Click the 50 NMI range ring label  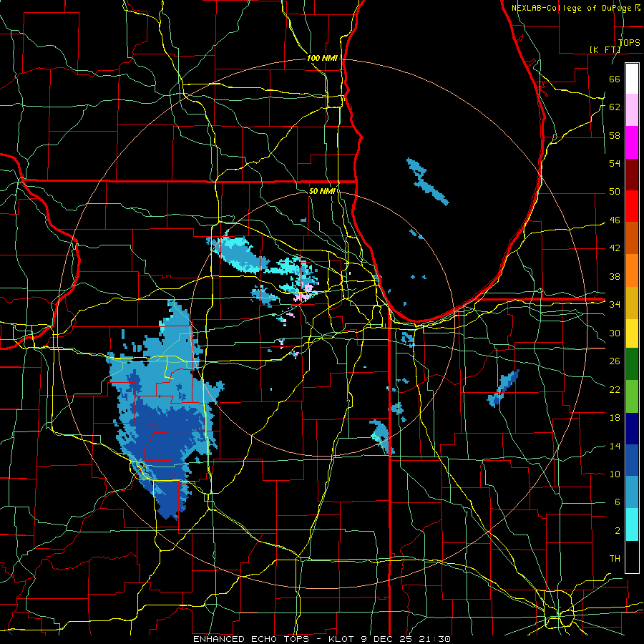pos(322,191)
